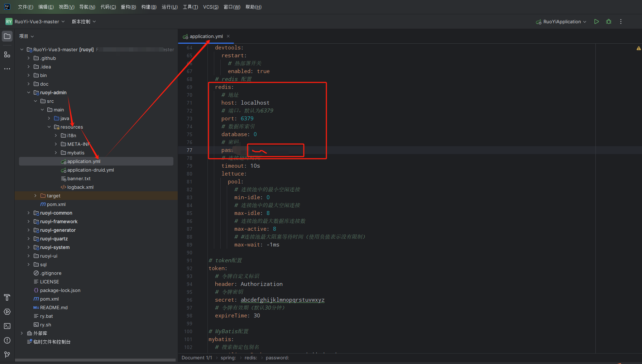Expand the mybatis folder
This screenshot has width=642, height=364.
(56, 153)
